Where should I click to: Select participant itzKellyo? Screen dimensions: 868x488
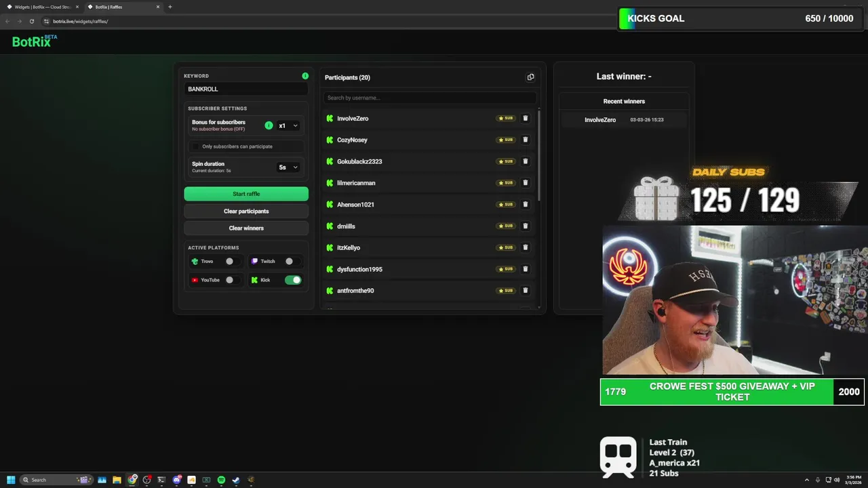[349, 247]
